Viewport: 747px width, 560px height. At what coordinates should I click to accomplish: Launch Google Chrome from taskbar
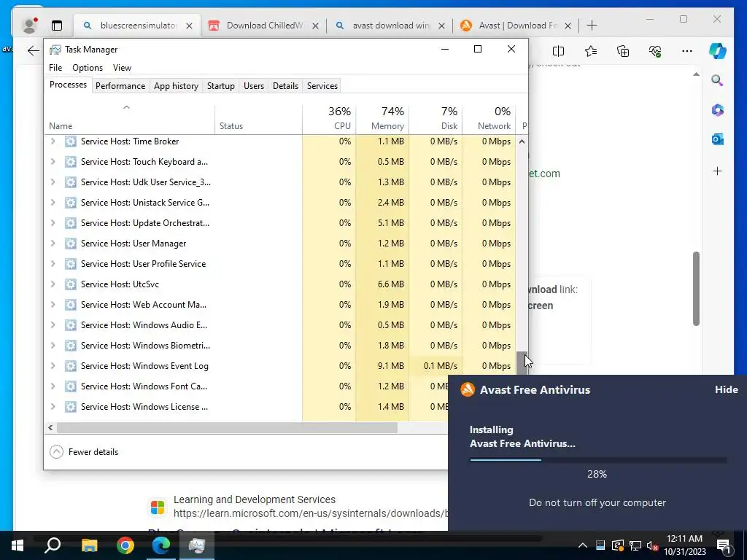[x=125, y=545]
